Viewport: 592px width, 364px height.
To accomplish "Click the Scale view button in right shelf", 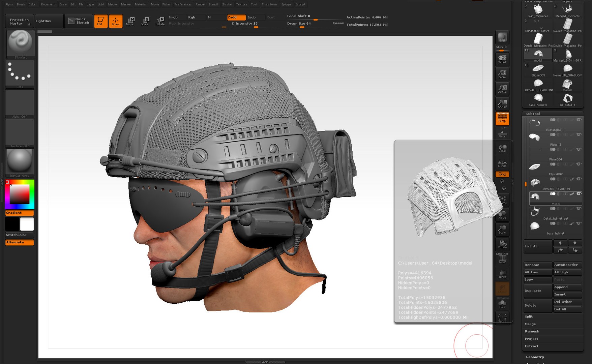I will coord(502,229).
